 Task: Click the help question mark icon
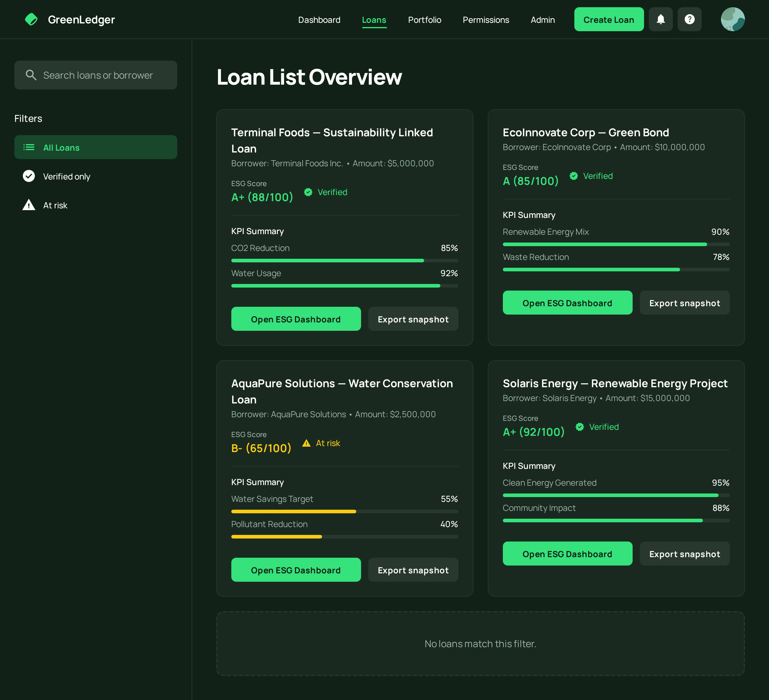click(x=689, y=20)
